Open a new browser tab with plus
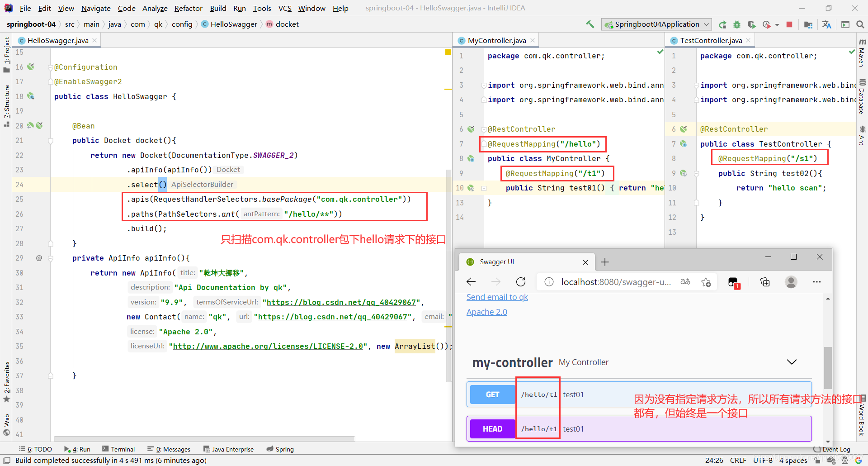Viewport: 868px width, 466px height. coord(605,262)
